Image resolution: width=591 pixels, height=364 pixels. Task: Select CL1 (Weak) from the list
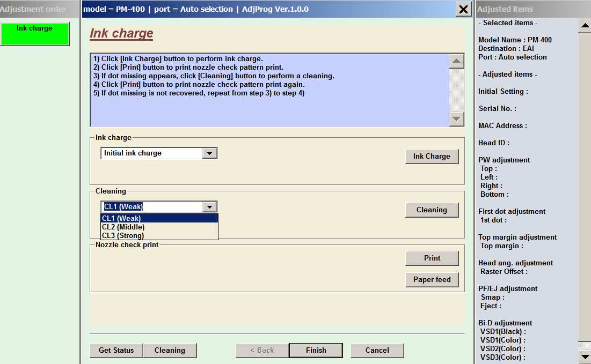[159, 218]
